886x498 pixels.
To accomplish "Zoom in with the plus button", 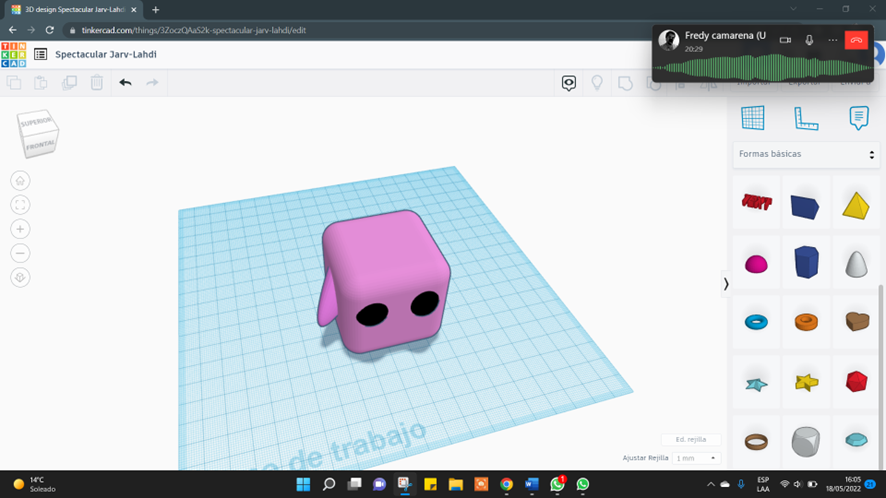I will pos(20,229).
